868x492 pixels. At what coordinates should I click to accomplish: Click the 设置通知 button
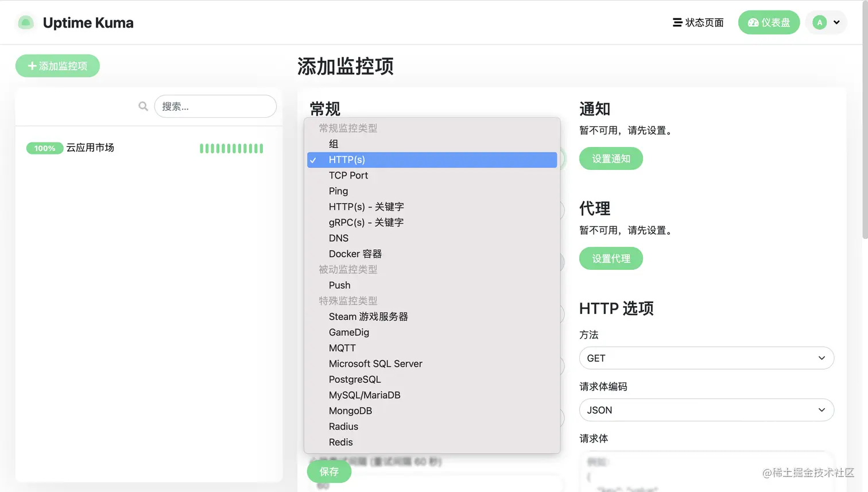point(611,159)
